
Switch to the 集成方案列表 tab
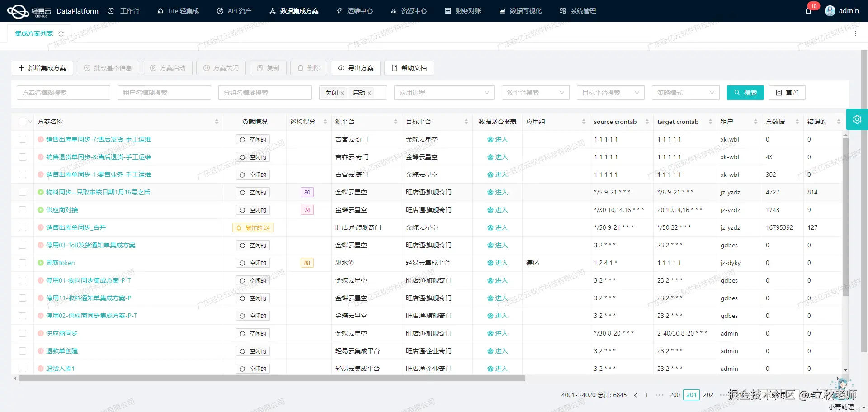click(34, 33)
